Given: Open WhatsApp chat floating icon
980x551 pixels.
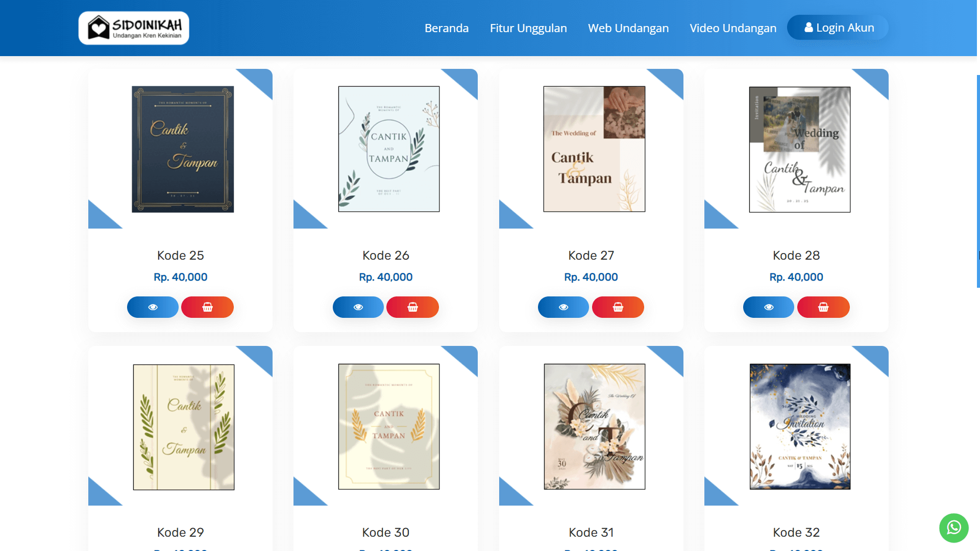Looking at the screenshot, I should tap(953, 528).
